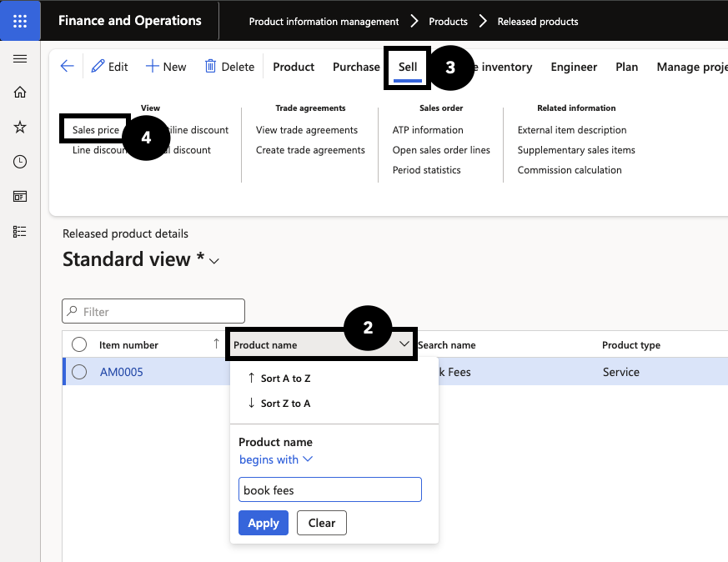Clear the product name filter

pos(322,523)
